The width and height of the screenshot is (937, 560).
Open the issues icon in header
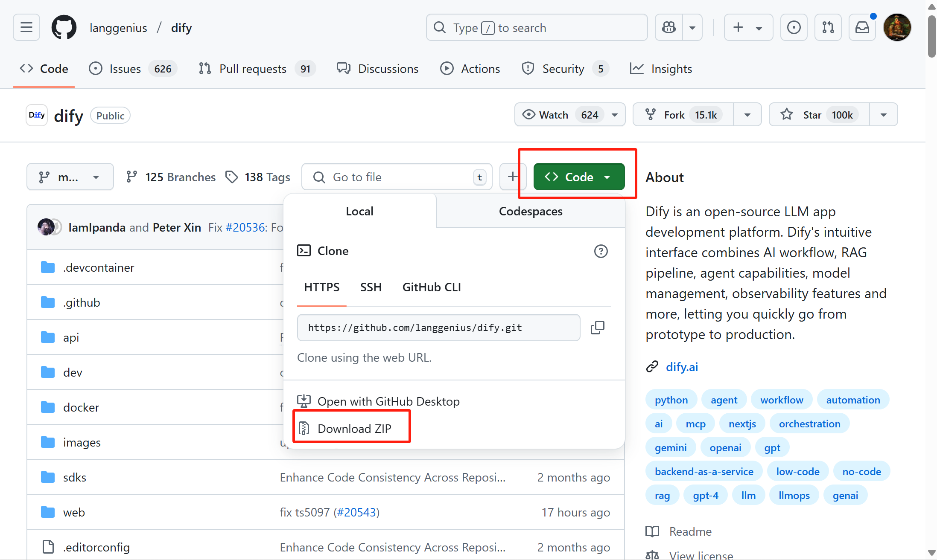[x=794, y=28]
